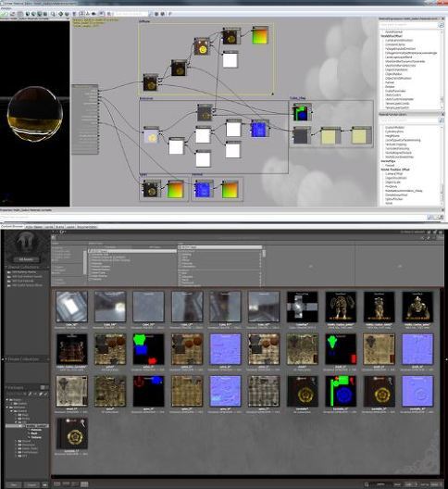Click the checkmark icon in Packages toolbar

(x=46, y=394)
